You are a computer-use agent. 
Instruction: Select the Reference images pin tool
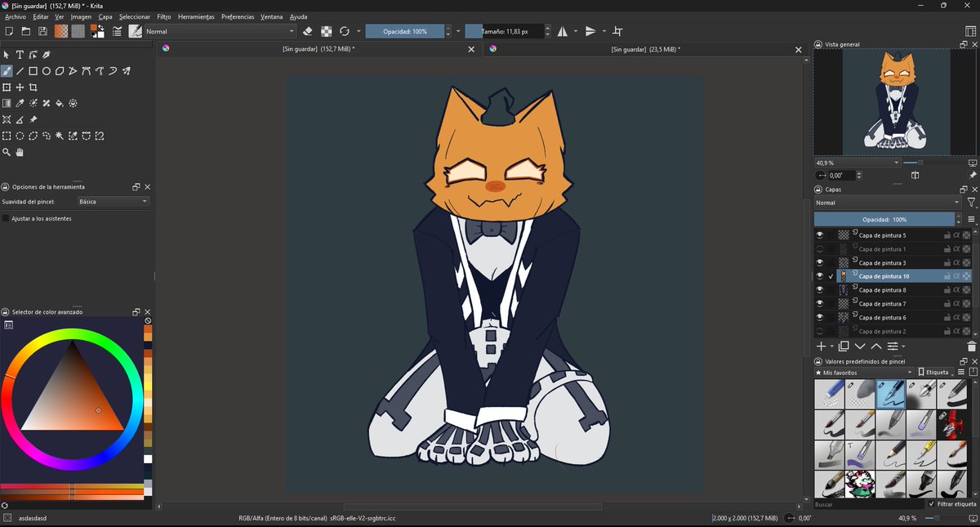tap(33, 119)
